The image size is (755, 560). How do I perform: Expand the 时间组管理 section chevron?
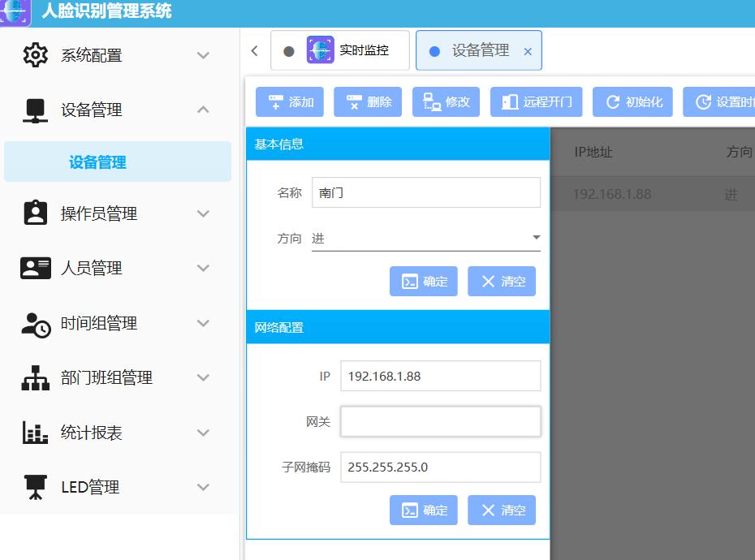203,323
